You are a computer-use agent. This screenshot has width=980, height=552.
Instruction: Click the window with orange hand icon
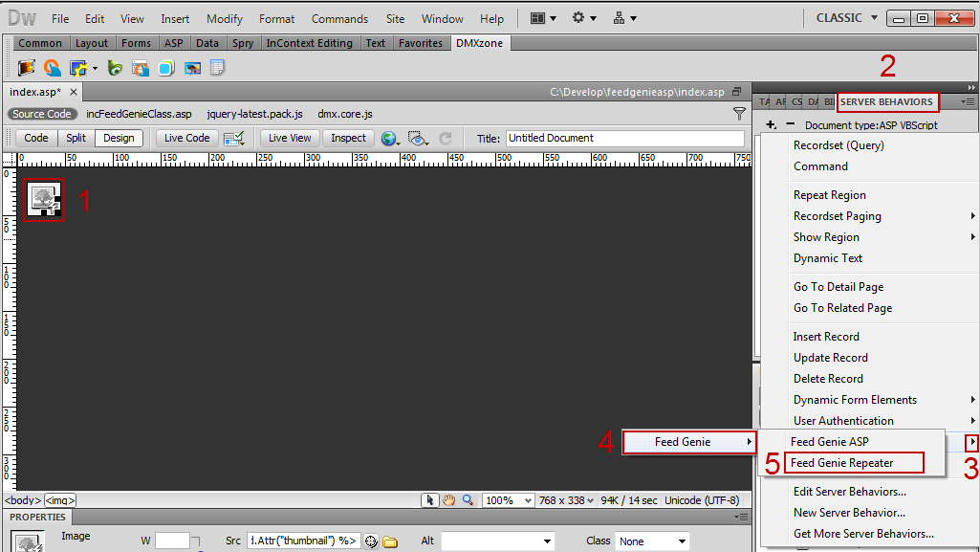(x=140, y=68)
